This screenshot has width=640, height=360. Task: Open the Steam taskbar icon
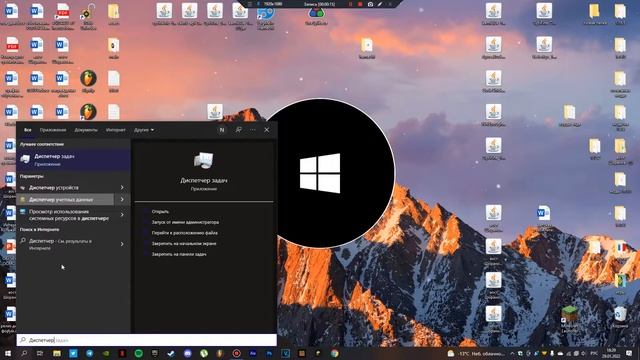171,353
